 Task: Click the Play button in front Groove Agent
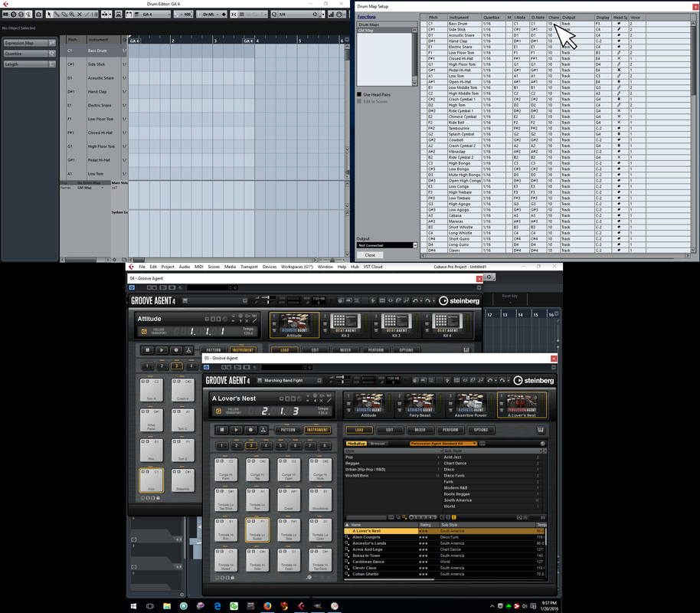click(x=236, y=430)
